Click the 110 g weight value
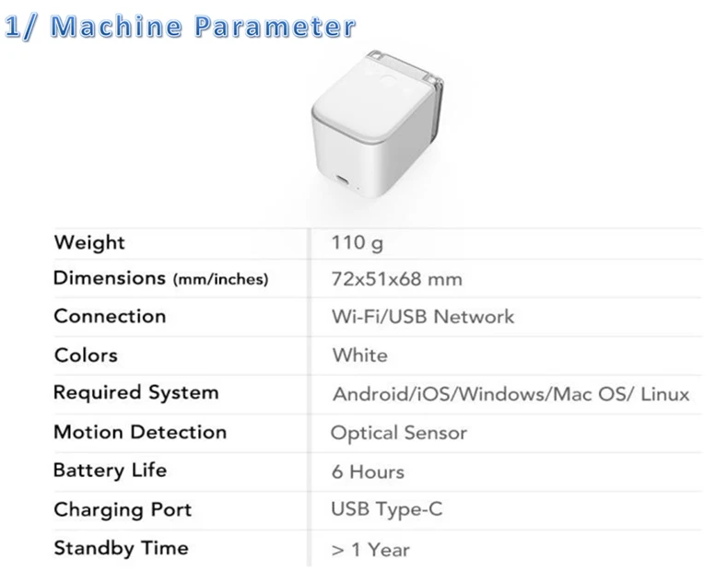Viewport: 728px width, 583px height. (x=357, y=243)
